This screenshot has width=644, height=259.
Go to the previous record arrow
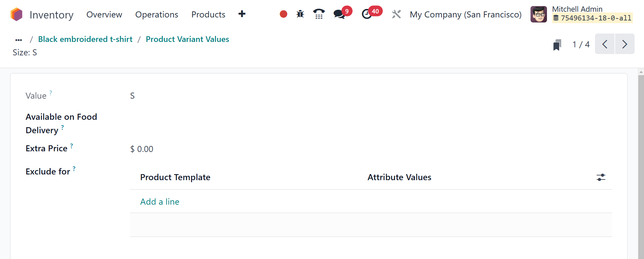(605, 44)
